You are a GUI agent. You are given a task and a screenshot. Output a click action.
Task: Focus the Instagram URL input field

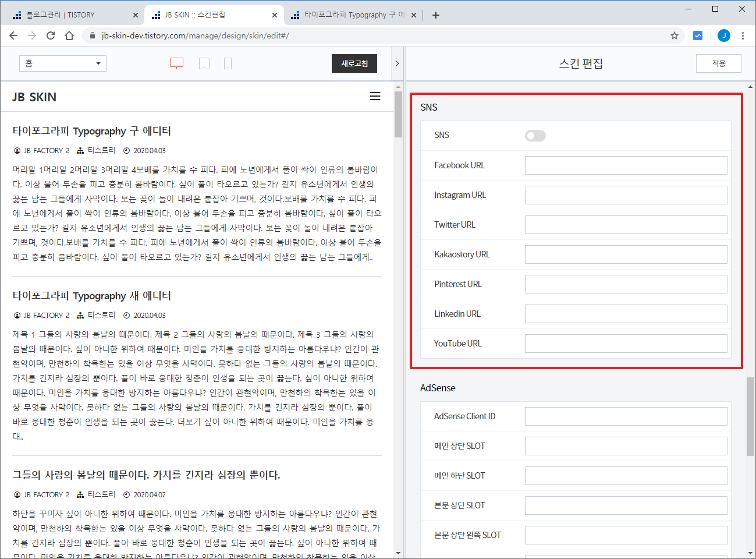point(626,195)
